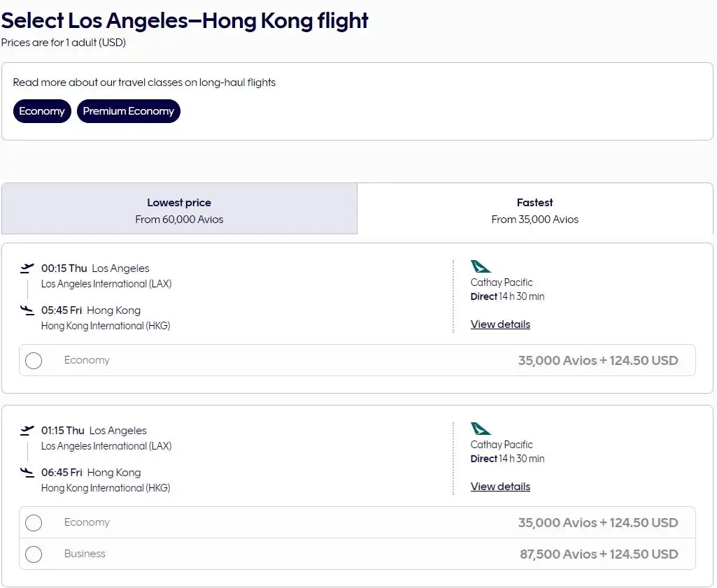Switch to the Fastest tab

point(534,210)
